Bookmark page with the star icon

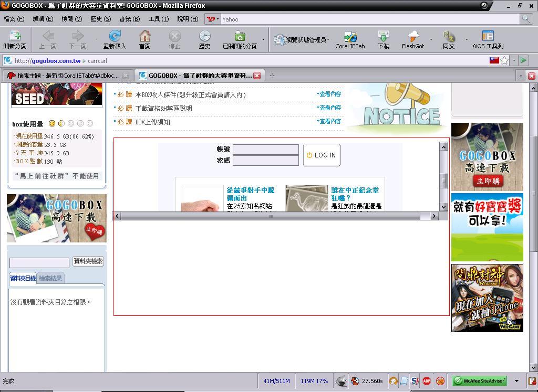(504, 60)
